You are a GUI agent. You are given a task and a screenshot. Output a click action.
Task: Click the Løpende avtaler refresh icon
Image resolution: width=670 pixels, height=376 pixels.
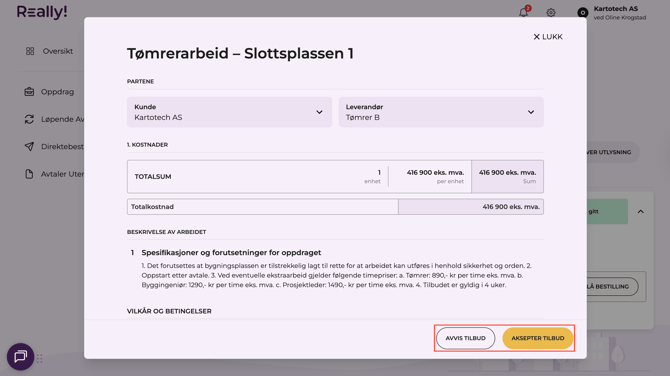[x=29, y=119]
